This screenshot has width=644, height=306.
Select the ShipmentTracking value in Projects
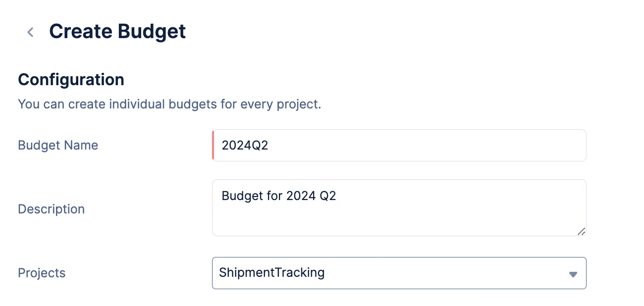pyautogui.click(x=271, y=272)
